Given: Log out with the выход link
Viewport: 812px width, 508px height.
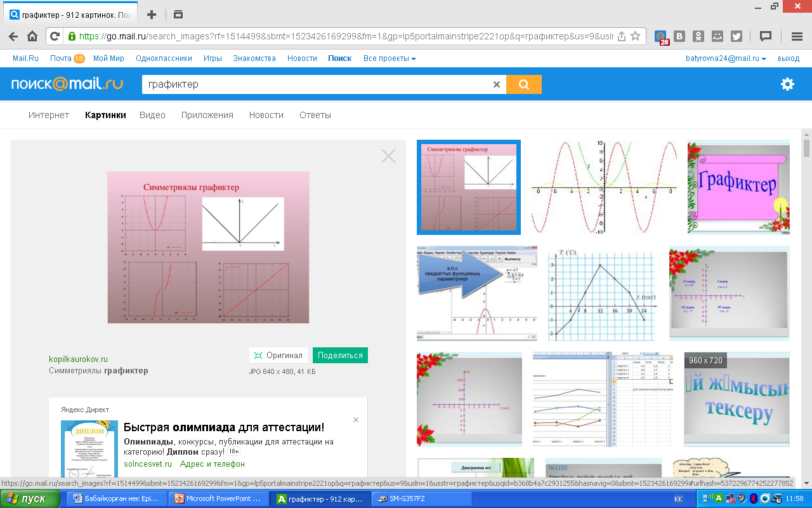Looking at the screenshot, I should tap(789, 58).
